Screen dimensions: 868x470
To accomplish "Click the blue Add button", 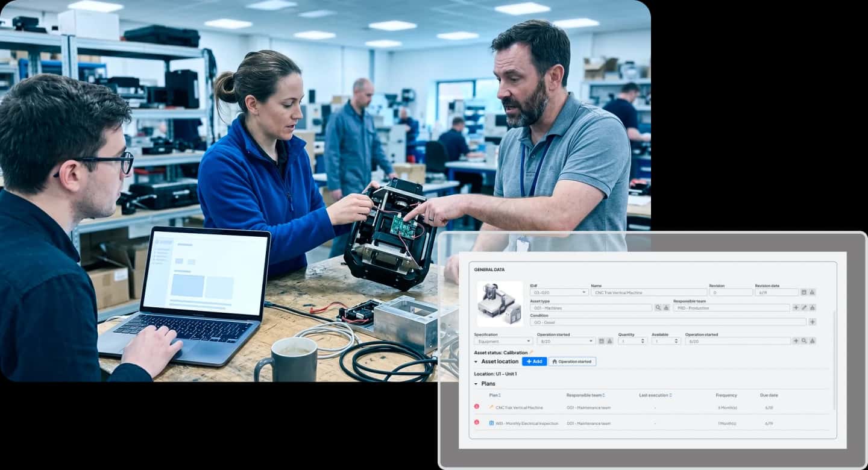I will 534,362.
